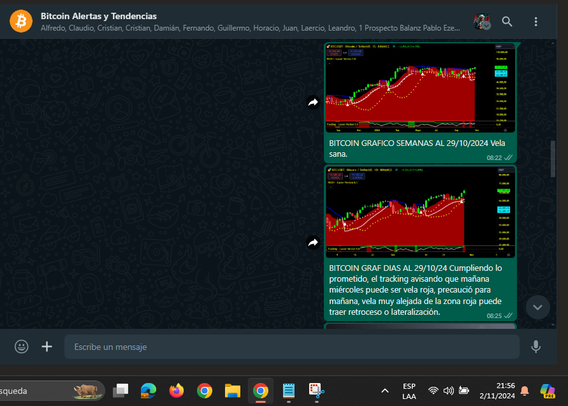Click the 'BITCOIN GRAF DIAS AL 29/10/24' caption
The height and width of the screenshot is (406, 568).
coord(415,290)
